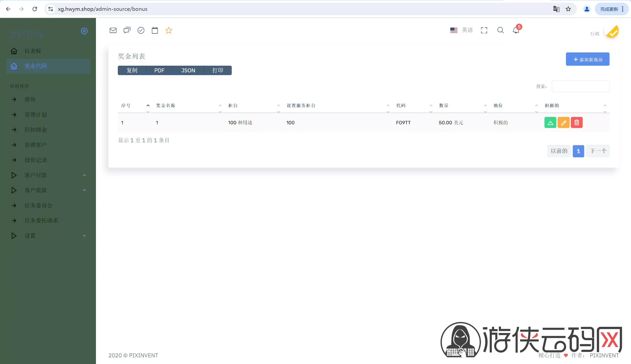Expand the 客户提款 menu
The image size is (631, 364).
pyautogui.click(x=48, y=190)
